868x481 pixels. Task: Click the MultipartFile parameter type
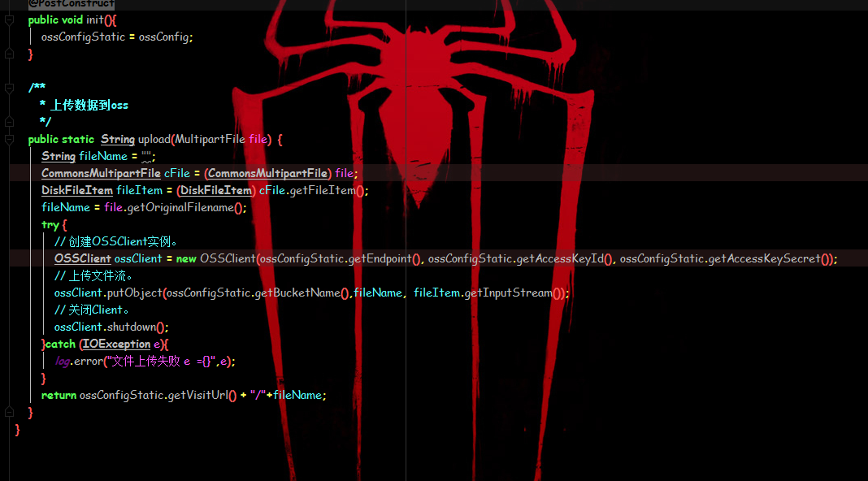pyautogui.click(x=210, y=140)
